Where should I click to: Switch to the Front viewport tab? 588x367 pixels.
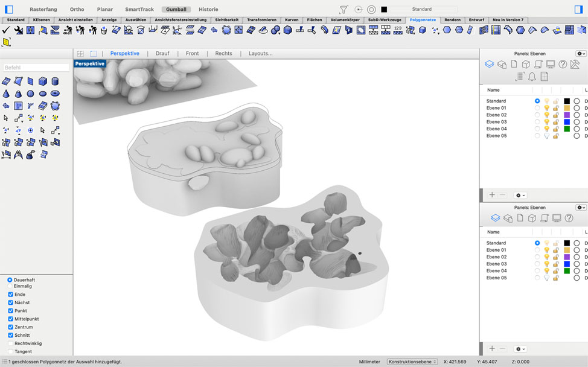click(192, 54)
